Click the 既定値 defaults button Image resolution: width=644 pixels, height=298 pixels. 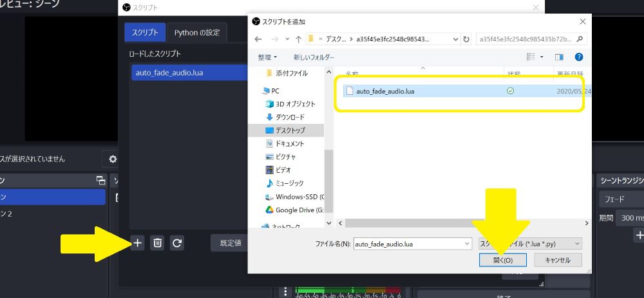[x=231, y=243]
